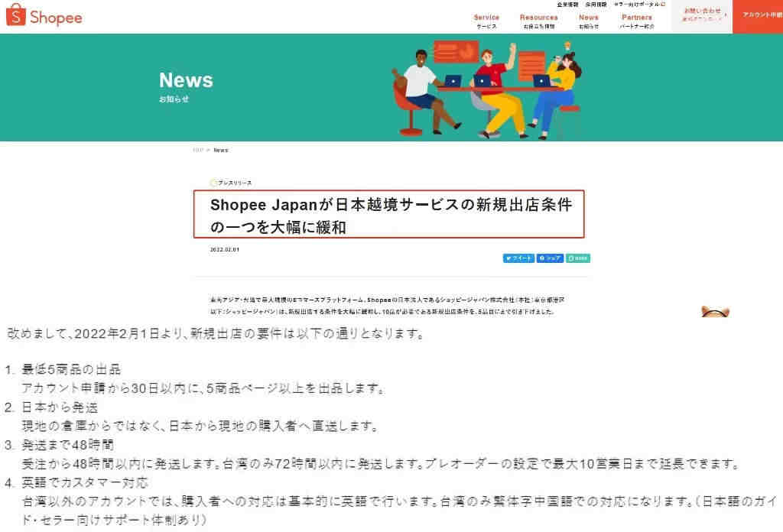Image resolution: width=783 pixels, height=532 pixels.
Task: Click the Shopee logo in the header
Action: coord(44,15)
